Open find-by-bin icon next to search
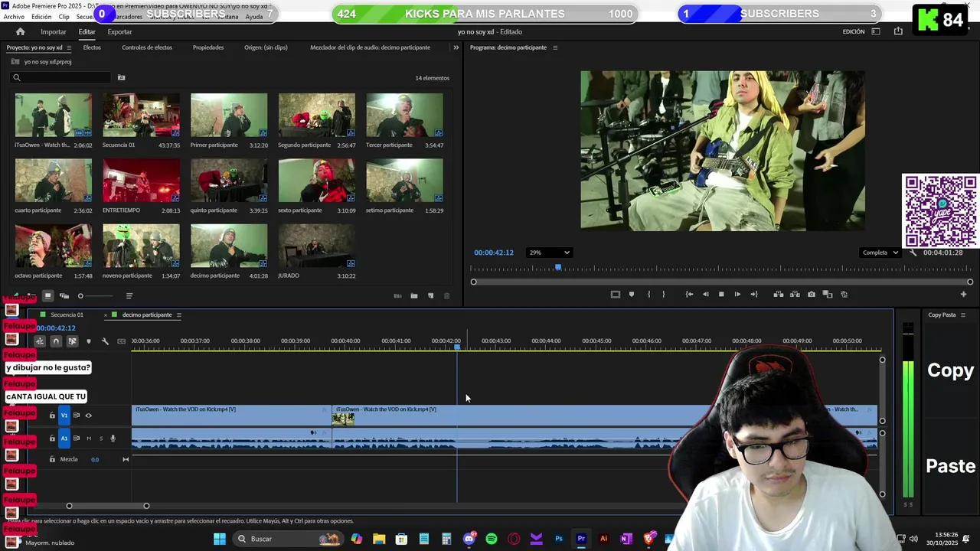 tap(121, 77)
